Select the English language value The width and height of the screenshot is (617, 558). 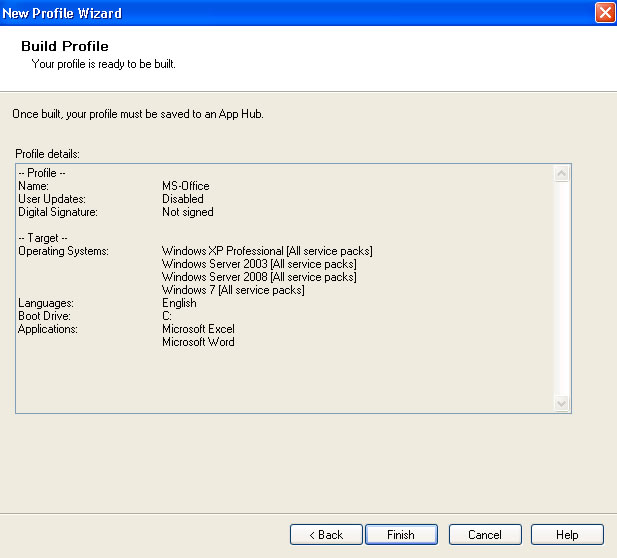[x=179, y=303]
